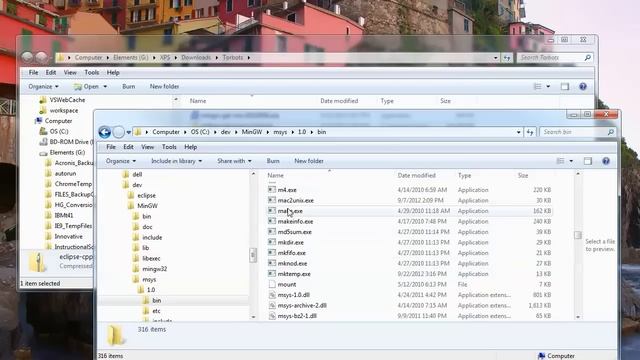The image size is (640, 360).
Task: Select mkdir.exe file
Action: 290,242
